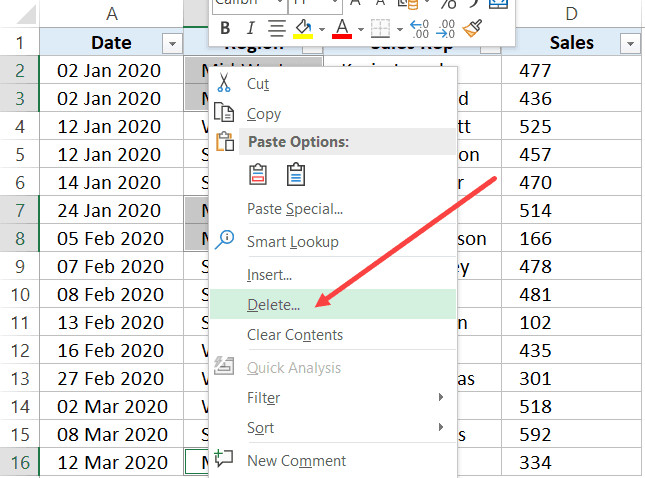The image size is (645, 478).
Task: Apply the yellow fill color
Action: tap(303, 28)
